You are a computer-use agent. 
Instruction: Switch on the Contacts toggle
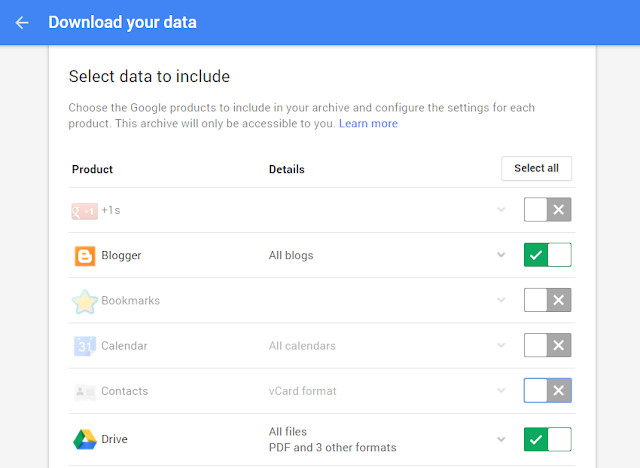click(547, 390)
